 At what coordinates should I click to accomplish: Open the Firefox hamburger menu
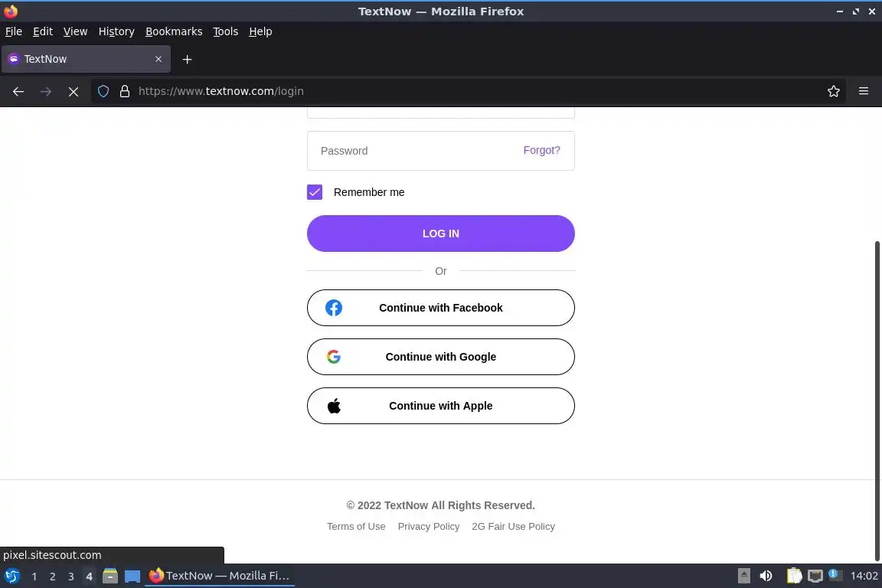tap(864, 91)
